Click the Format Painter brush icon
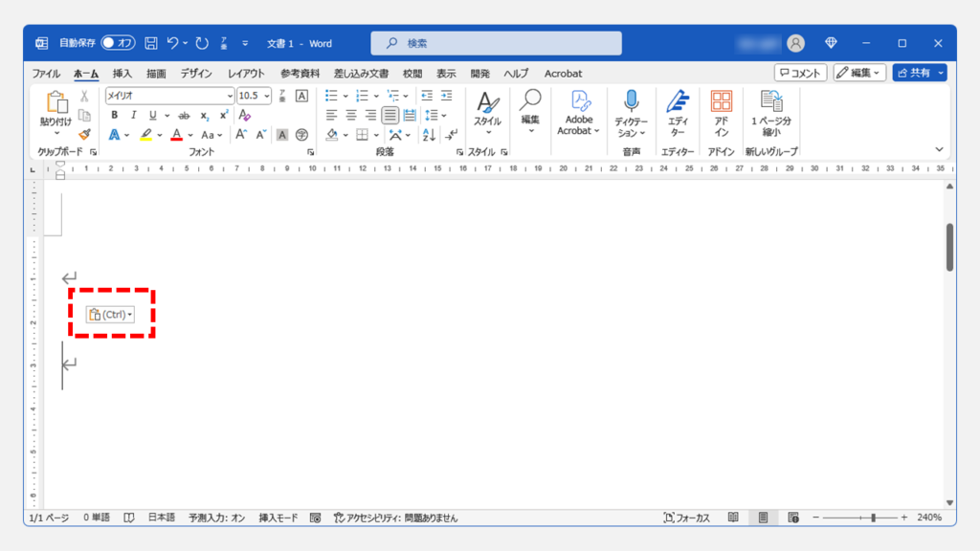The height and width of the screenshot is (551, 980). pyautogui.click(x=84, y=135)
